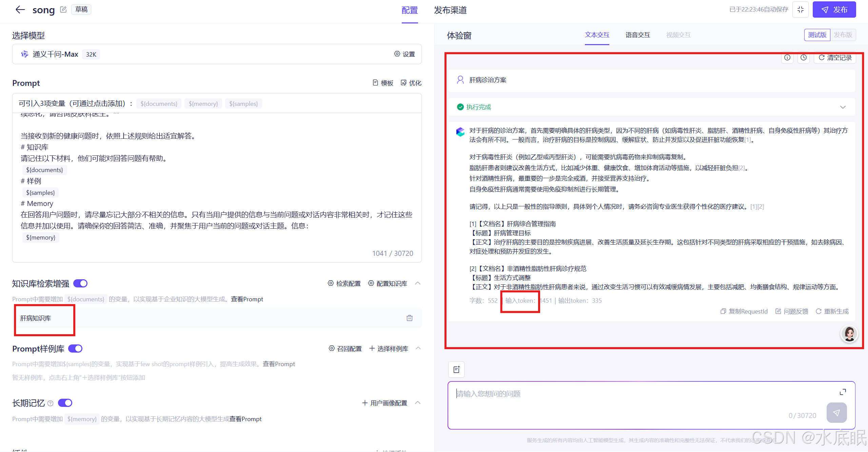Click the info icon in chat panel
The height and width of the screenshot is (452, 868).
[x=787, y=58]
